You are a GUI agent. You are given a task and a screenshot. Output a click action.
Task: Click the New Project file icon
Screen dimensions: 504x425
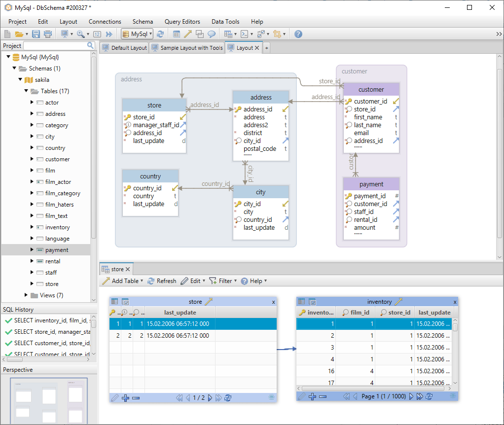point(7,34)
